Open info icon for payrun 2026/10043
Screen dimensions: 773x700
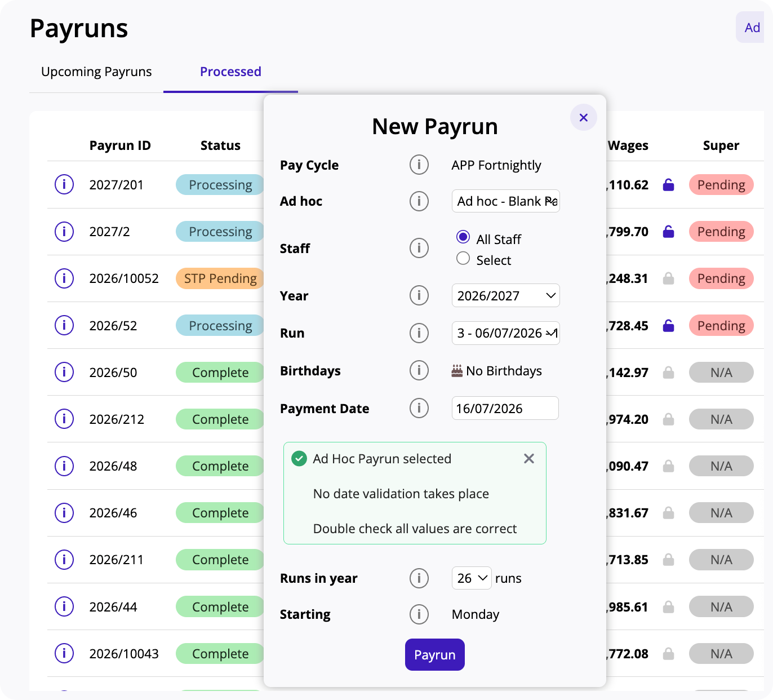pyautogui.click(x=64, y=653)
